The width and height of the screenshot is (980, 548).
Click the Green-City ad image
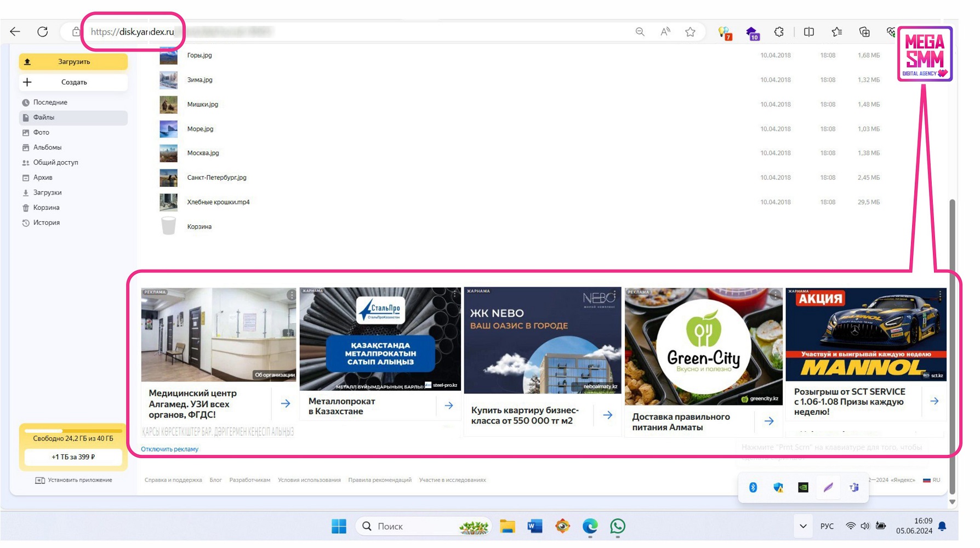(704, 347)
